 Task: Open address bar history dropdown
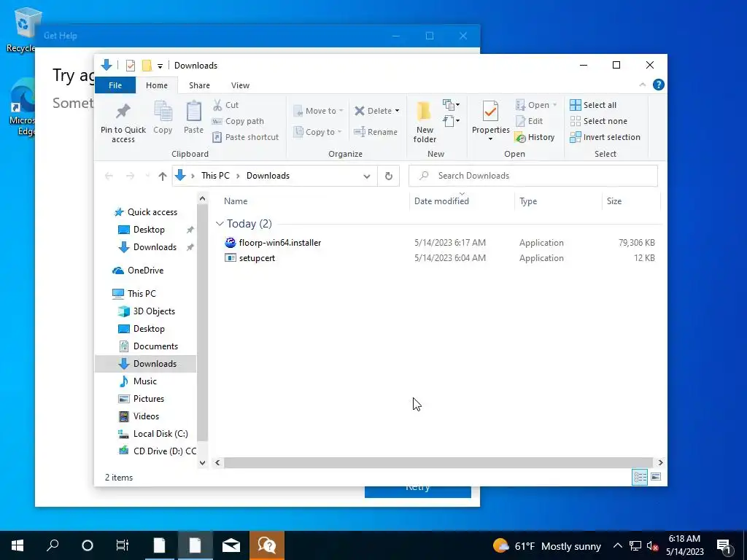coord(366,176)
